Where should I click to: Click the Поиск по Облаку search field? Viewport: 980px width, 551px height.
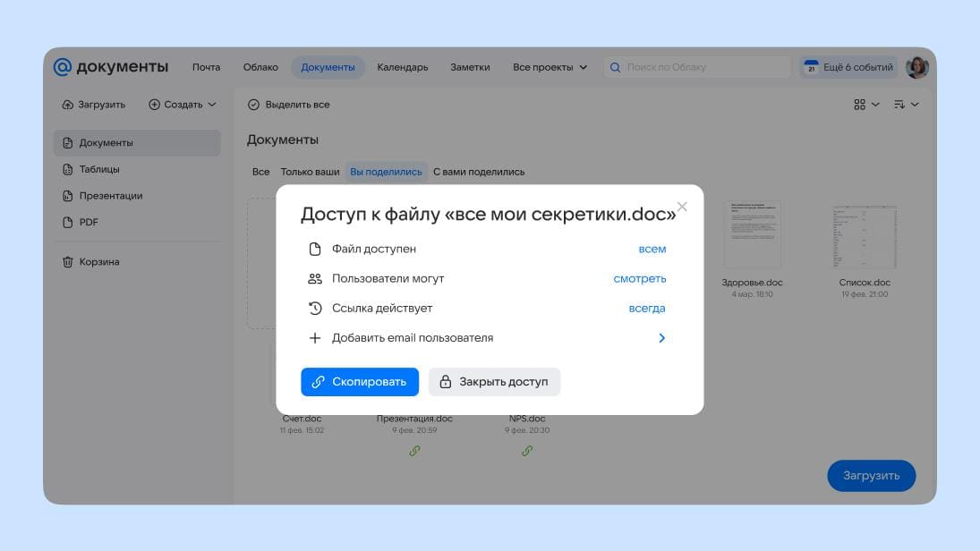(703, 67)
